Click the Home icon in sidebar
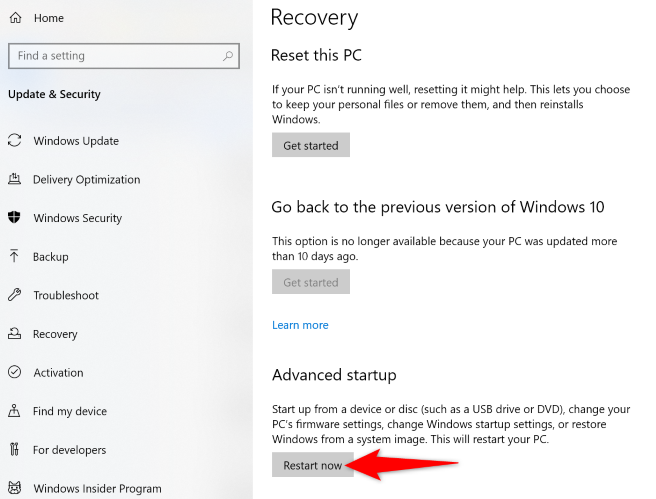 point(14,18)
